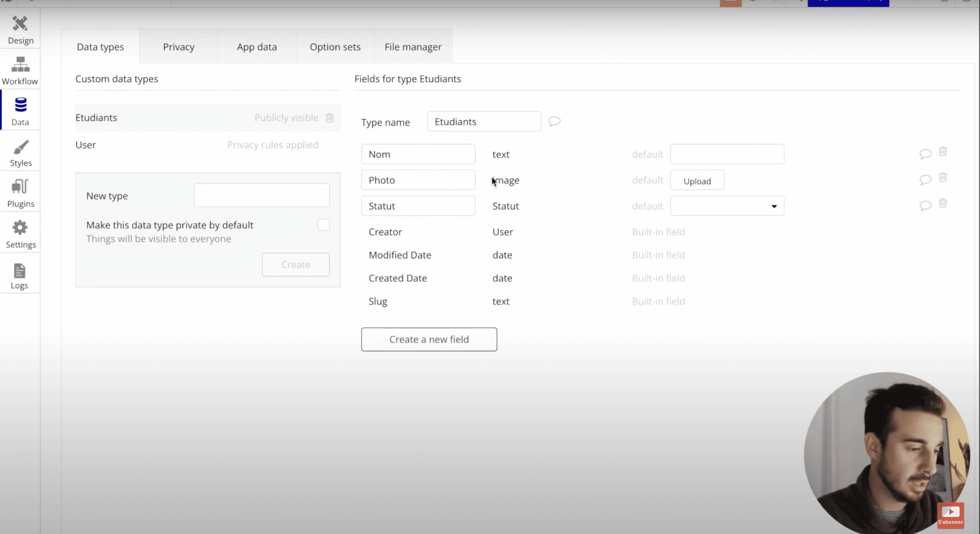The image size is (980, 534).
Task: Open the Design section in sidebar
Action: pyautogui.click(x=20, y=30)
